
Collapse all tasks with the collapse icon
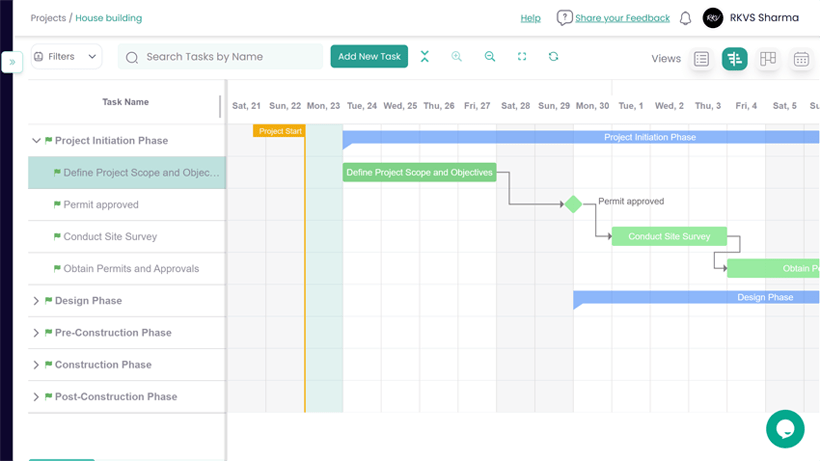[x=425, y=57]
